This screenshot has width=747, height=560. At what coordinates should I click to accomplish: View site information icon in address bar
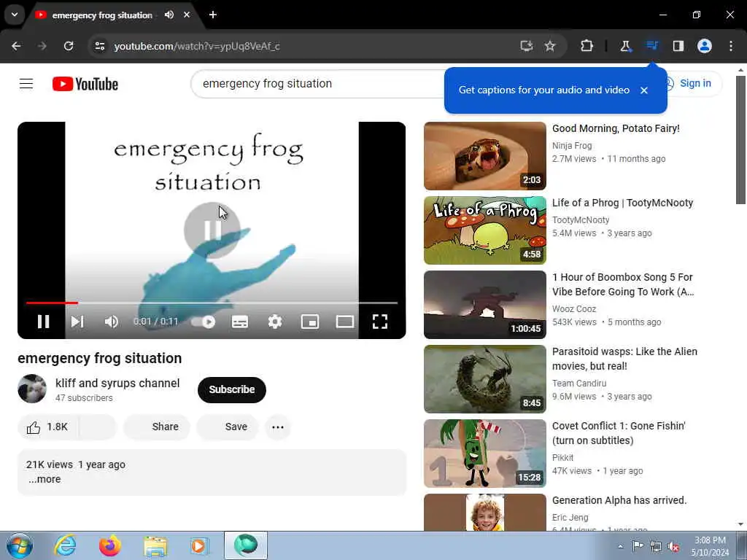[99, 46]
